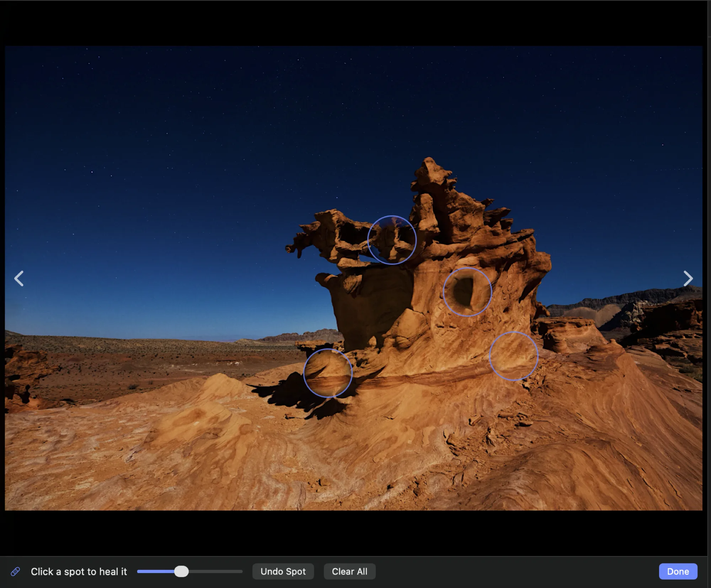Select heal circle on upper rock arch

coord(392,240)
